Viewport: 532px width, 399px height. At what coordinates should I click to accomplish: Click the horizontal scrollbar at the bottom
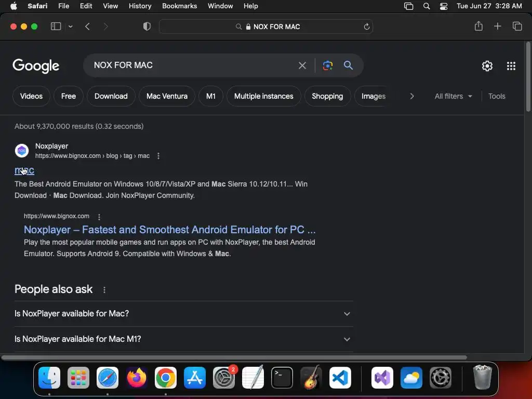pyautogui.click(x=234, y=357)
